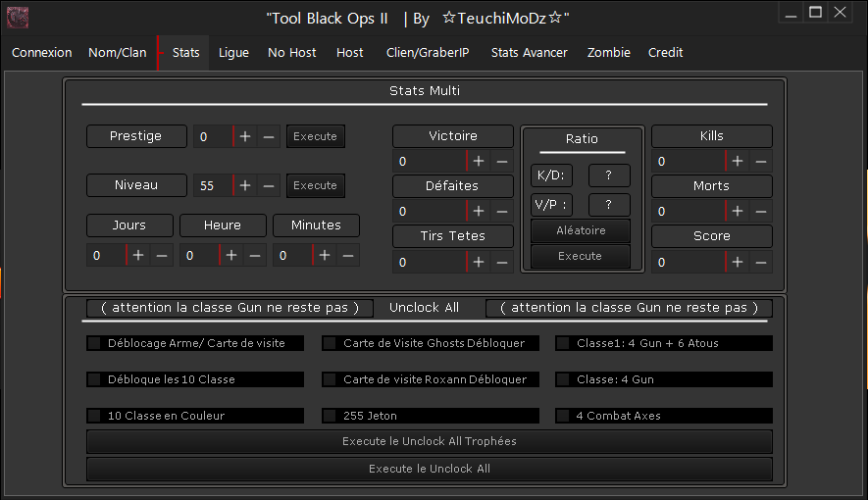Switch to the Nom/Clan tab
The image size is (868, 500).
click(x=118, y=53)
